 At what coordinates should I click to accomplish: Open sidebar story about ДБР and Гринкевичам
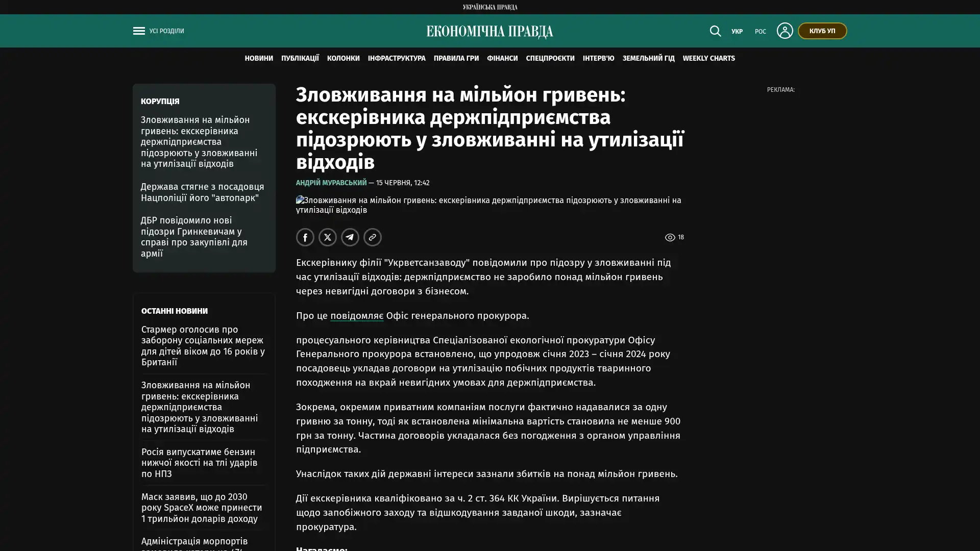click(194, 237)
